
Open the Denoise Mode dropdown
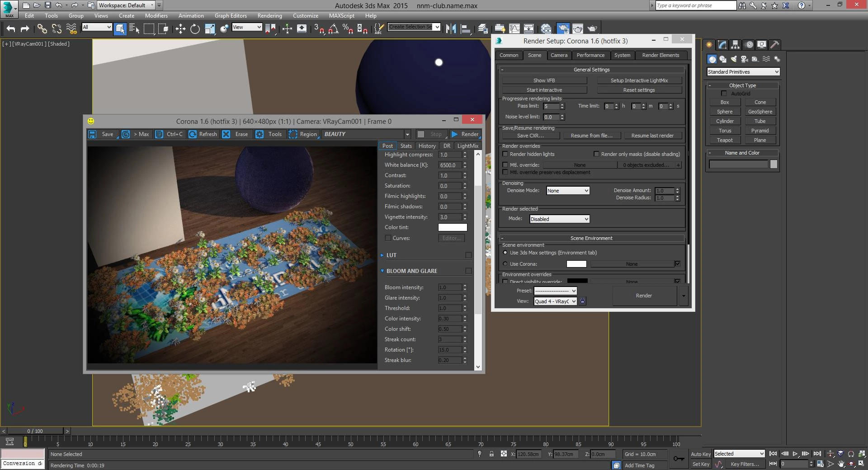(568, 191)
